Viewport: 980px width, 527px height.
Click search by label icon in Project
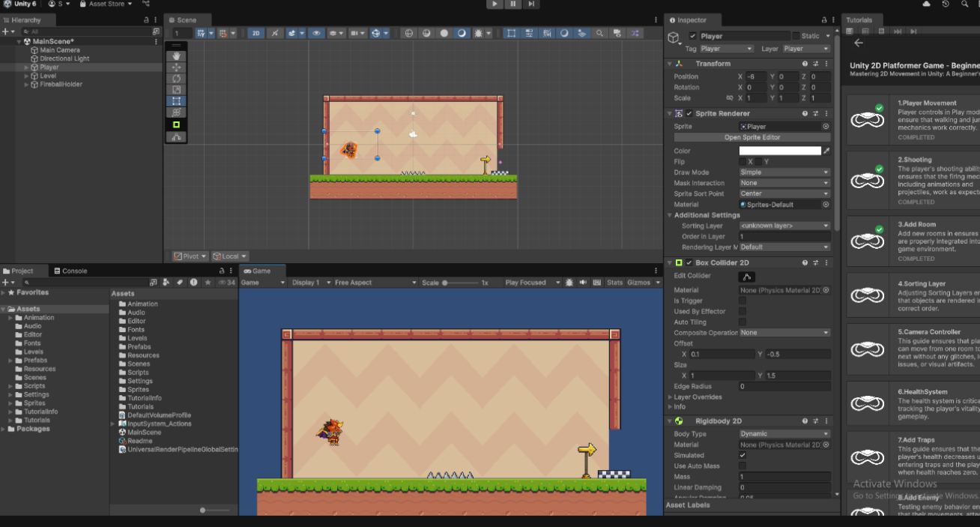coord(180,283)
